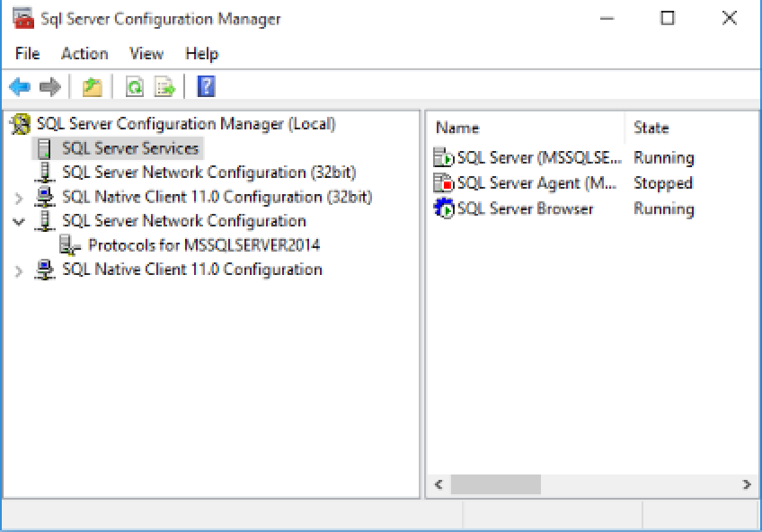The image size is (762, 532).
Task: Select Protocols for MSSQLSERVER2014
Action: (204, 245)
